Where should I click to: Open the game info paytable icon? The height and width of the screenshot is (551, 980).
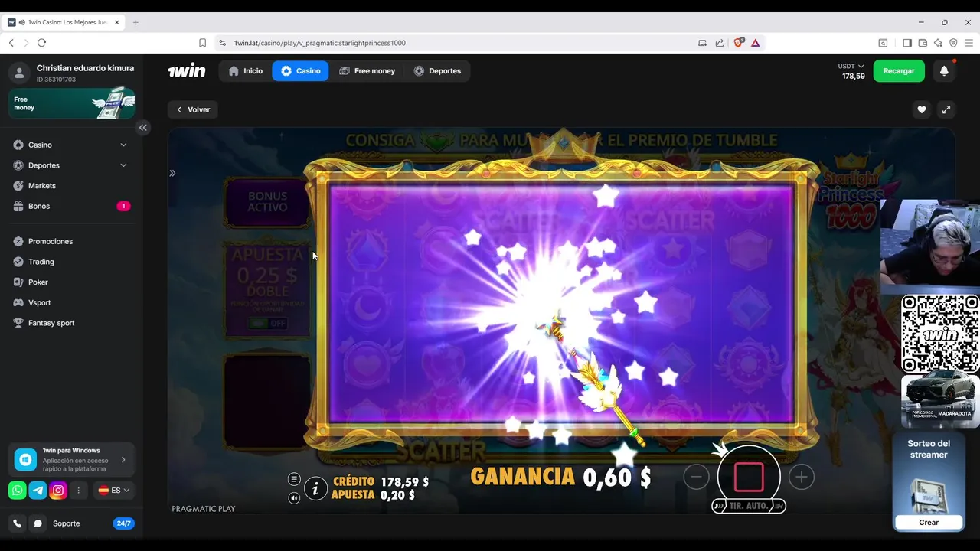pyautogui.click(x=315, y=488)
